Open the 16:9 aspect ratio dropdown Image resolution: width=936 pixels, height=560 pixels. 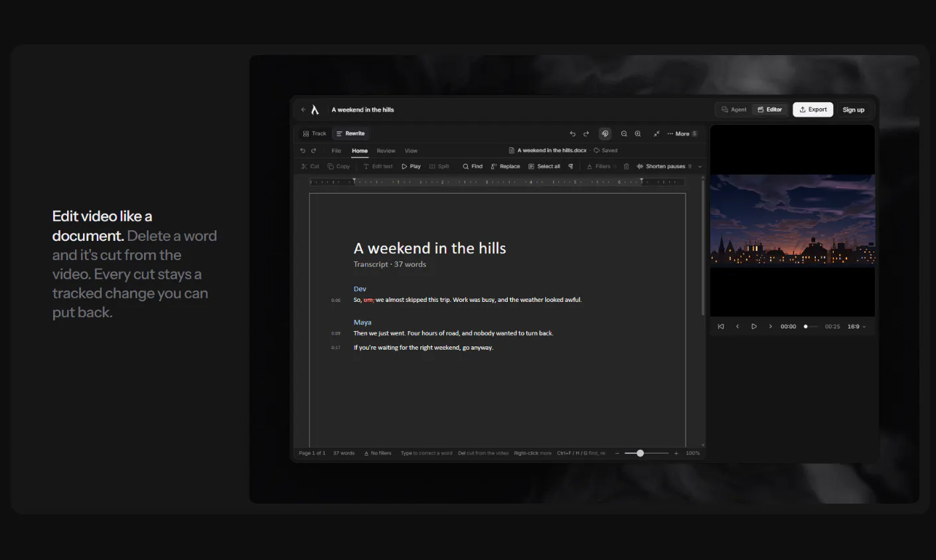pos(856,326)
